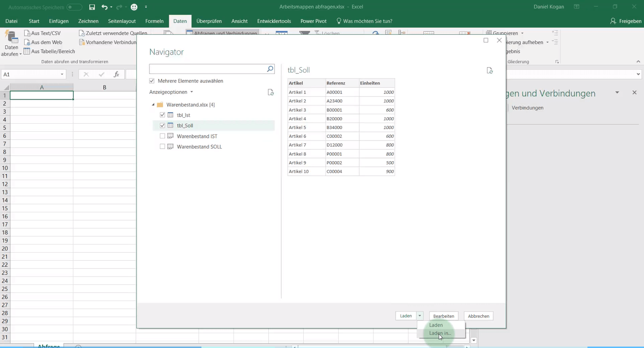Open the Gruppieren dropdown arrow
The image size is (644, 348).
522,33
